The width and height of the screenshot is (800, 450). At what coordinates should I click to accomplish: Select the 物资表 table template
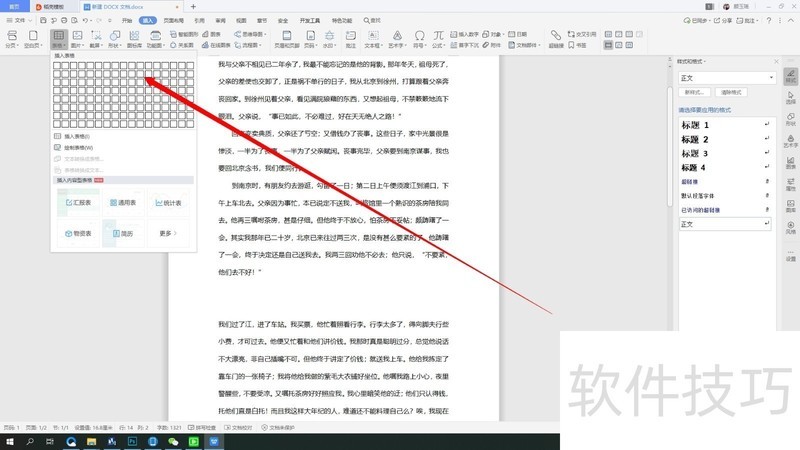78,233
